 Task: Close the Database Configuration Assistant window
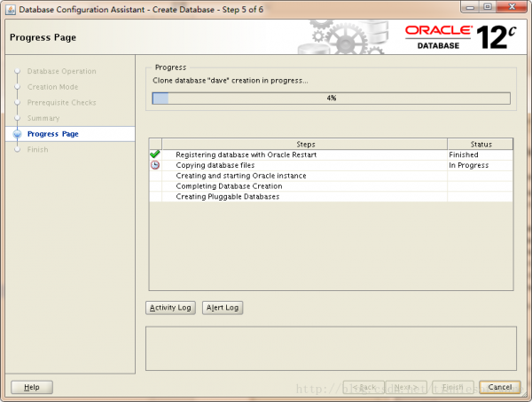(512, 7)
